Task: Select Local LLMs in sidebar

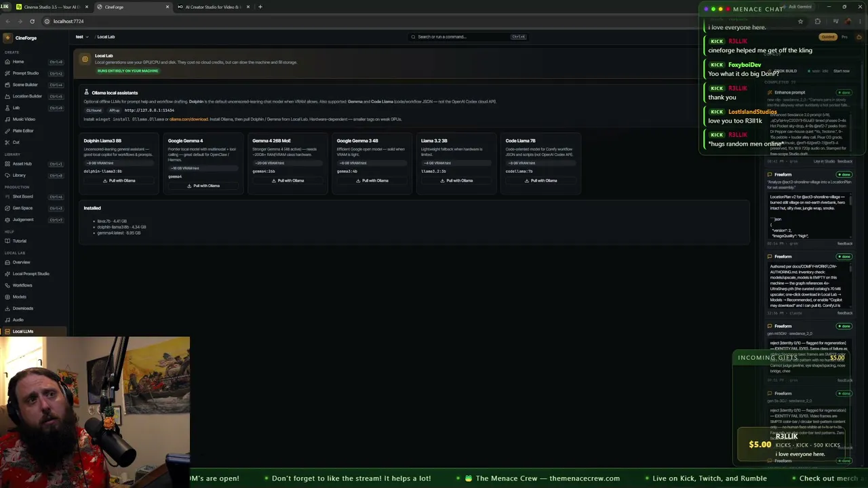Action: 33,331
